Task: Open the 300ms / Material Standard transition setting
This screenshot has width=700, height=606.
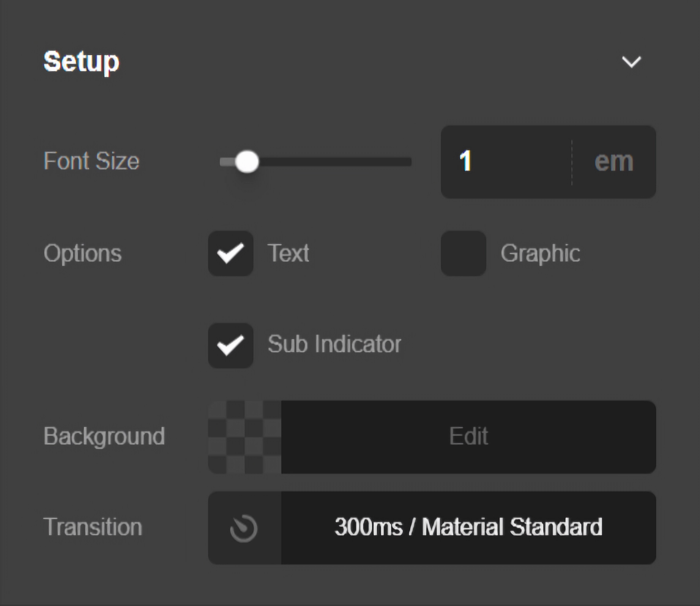Action: pyautogui.click(x=468, y=527)
